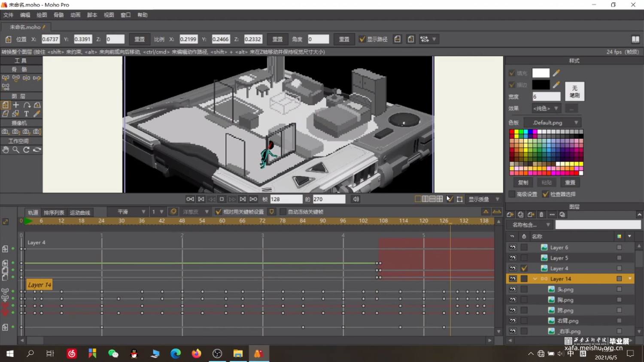Click the new layer icon in Layers panel

[510, 214]
